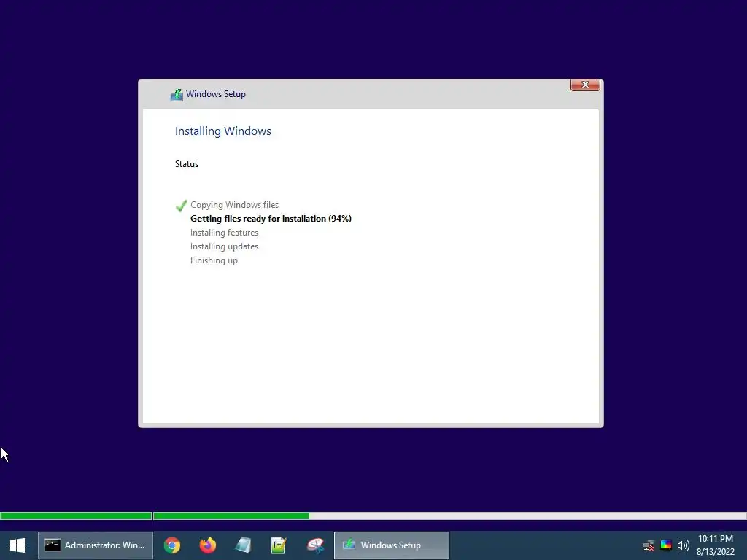The width and height of the screenshot is (747, 560).
Task: Select the 'Installing updates' status line
Action: tap(224, 246)
